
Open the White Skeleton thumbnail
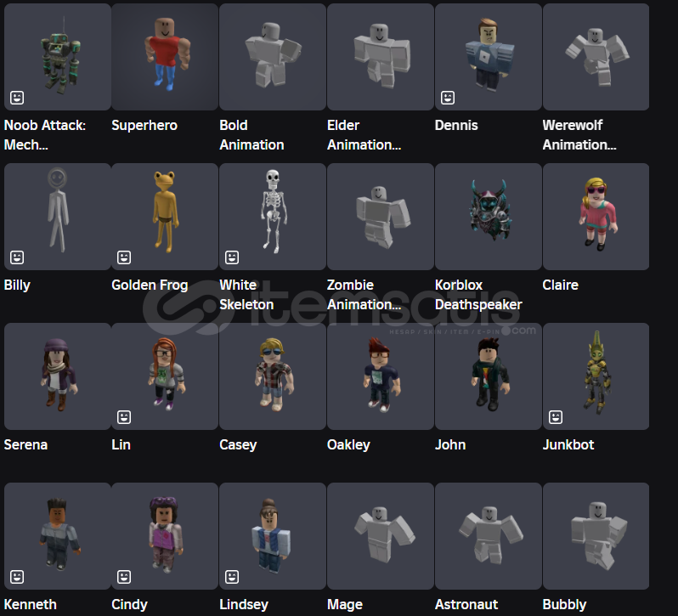tap(273, 217)
